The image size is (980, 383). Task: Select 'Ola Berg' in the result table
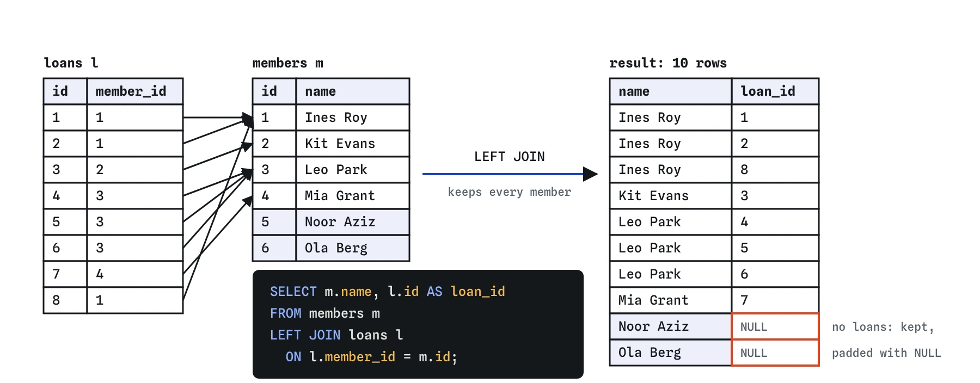671,353
